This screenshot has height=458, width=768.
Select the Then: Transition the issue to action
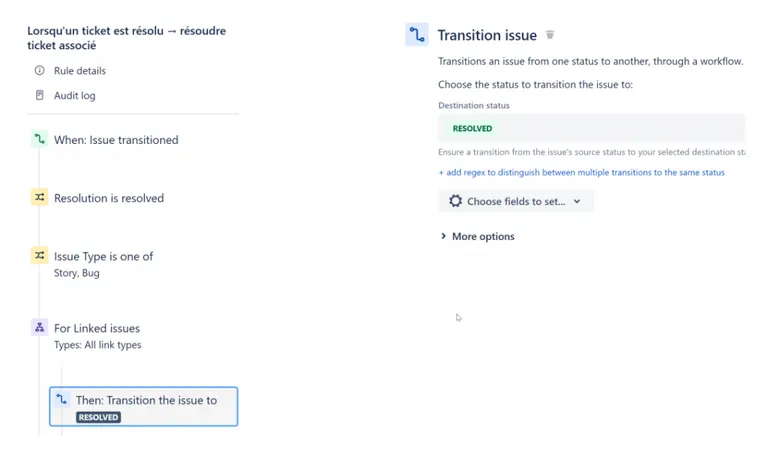pyautogui.click(x=144, y=407)
